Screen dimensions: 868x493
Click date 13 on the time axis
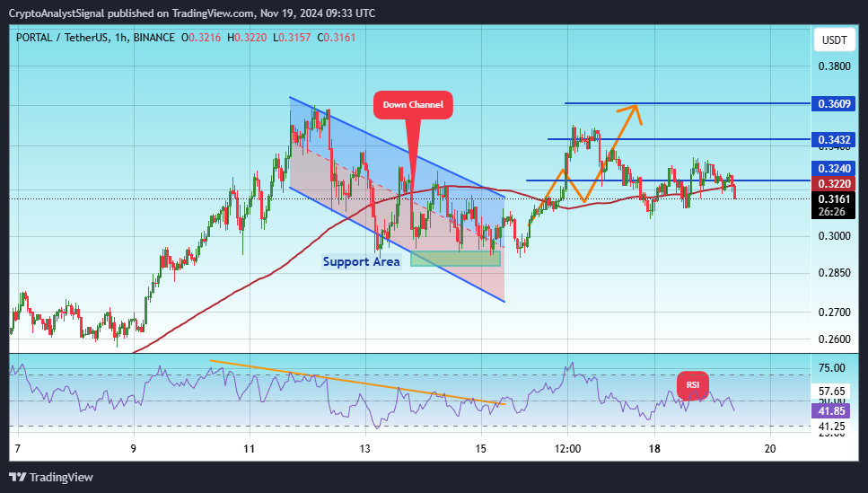coord(364,449)
